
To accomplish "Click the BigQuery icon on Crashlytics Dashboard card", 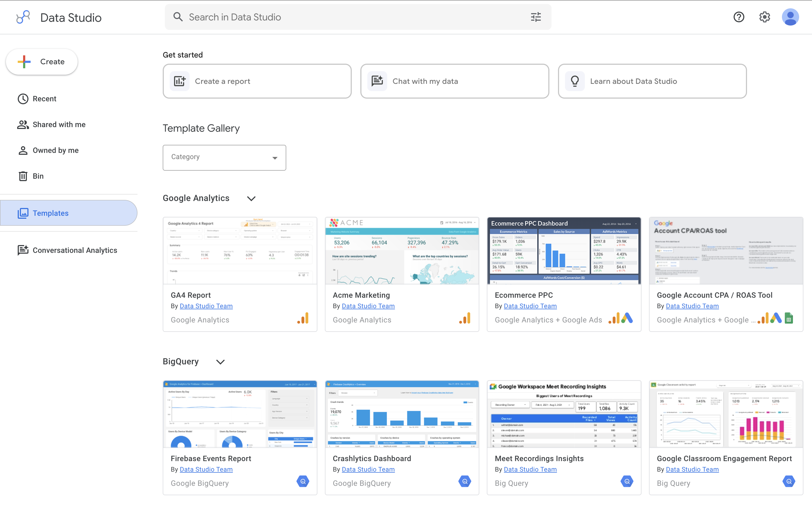I will [x=465, y=482].
